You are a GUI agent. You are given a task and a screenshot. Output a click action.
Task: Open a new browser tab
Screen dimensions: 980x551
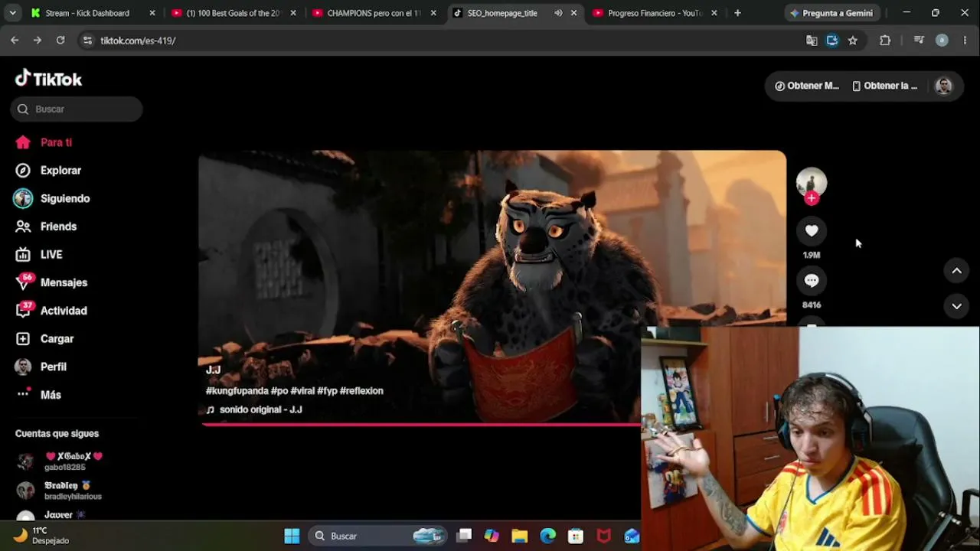(x=737, y=13)
